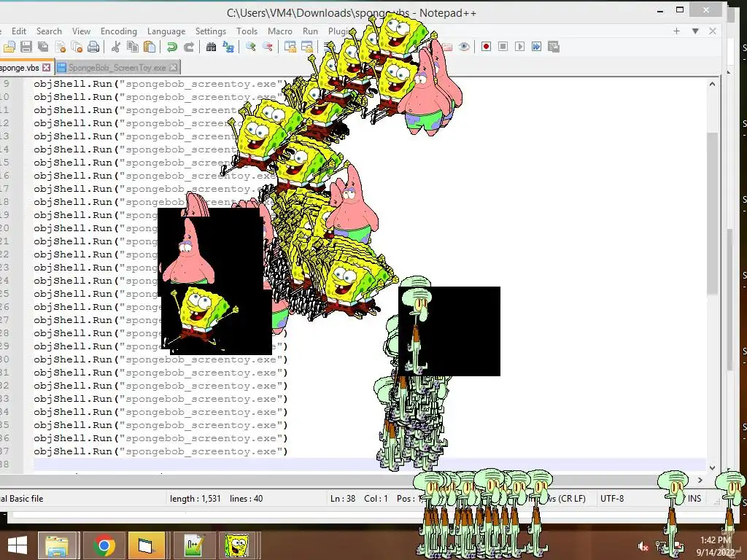Copy selection using the Copy icon
Viewport: 747px width, 560px height.
point(133,47)
